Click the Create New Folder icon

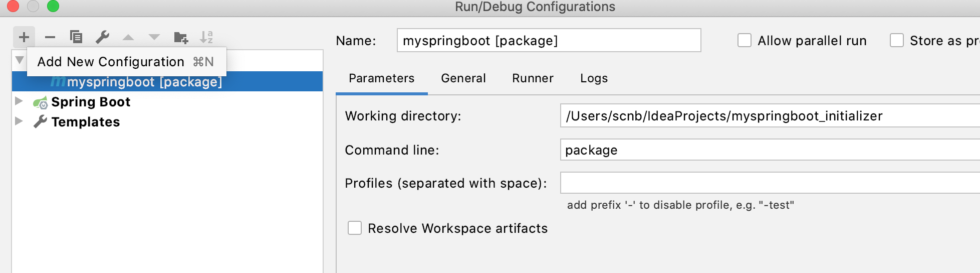pyautogui.click(x=180, y=37)
